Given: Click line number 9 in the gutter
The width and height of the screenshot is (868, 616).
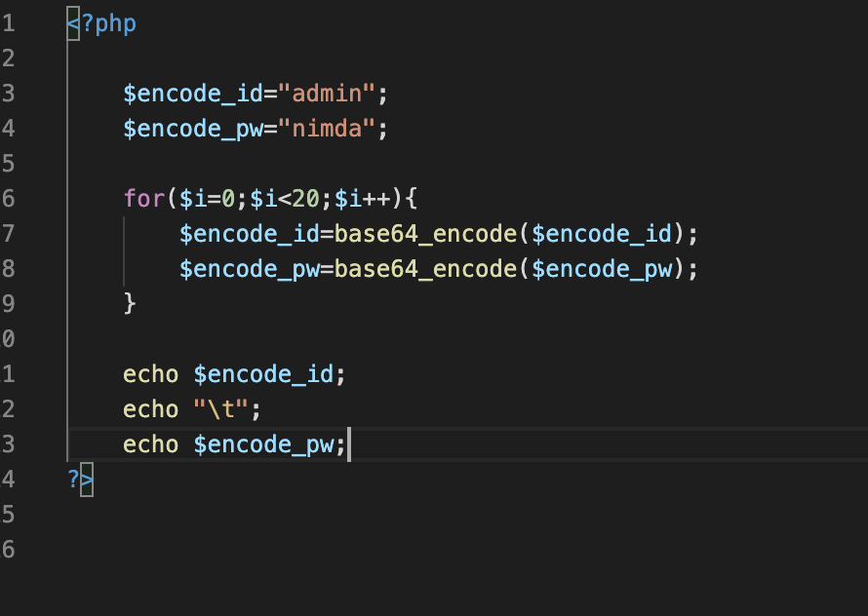Looking at the screenshot, I should pyautogui.click(x=8, y=304).
